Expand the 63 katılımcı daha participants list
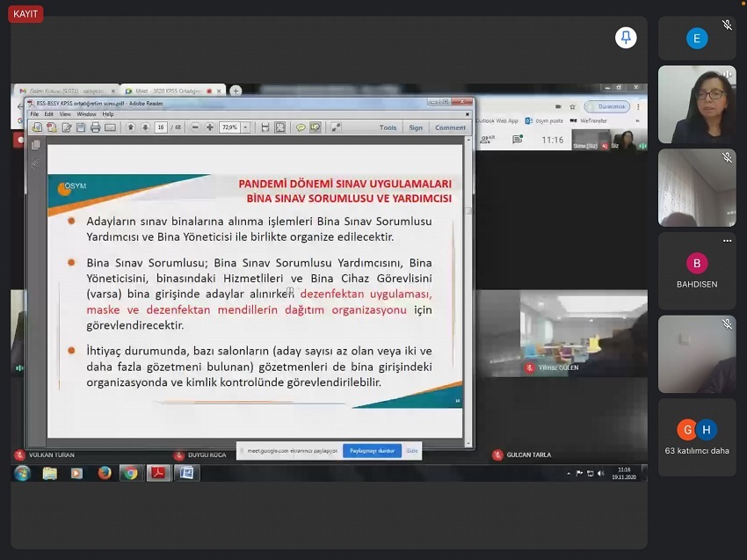 click(x=696, y=437)
